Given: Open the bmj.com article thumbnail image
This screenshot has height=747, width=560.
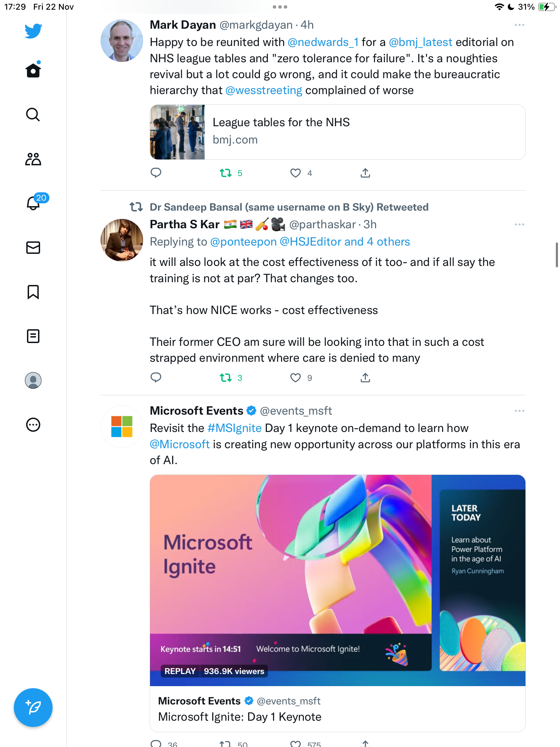Looking at the screenshot, I should tap(177, 132).
